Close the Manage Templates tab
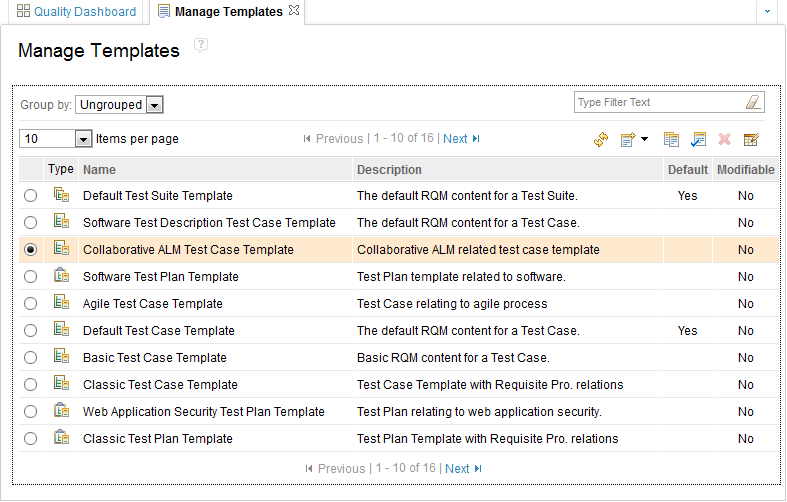Image resolution: width=787 pixels, height=502 pixels. [294, 10]
